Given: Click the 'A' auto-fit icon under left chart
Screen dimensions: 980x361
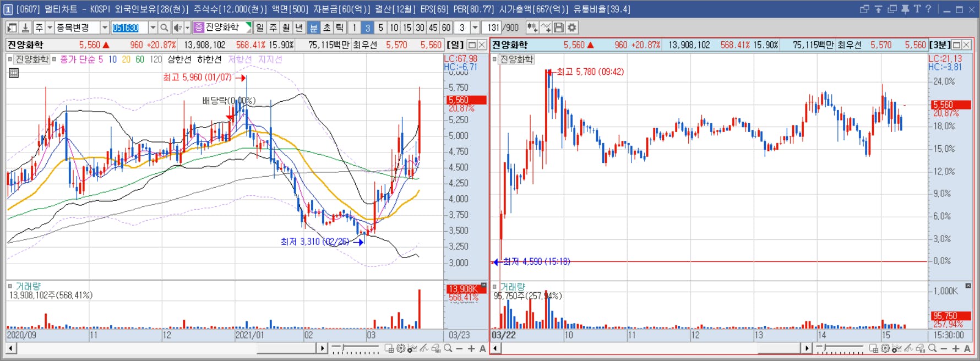Looking at the screenshot, I should click(483, 348).
